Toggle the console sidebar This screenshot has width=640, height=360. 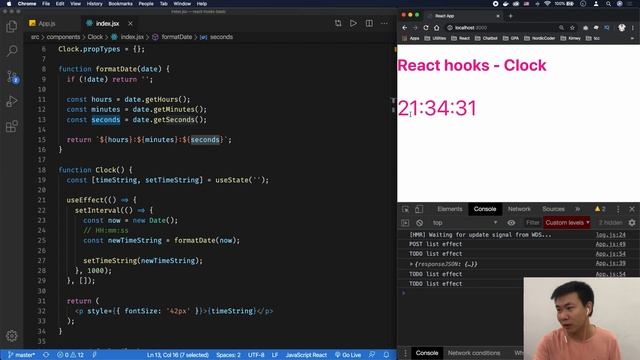point(405,223)
